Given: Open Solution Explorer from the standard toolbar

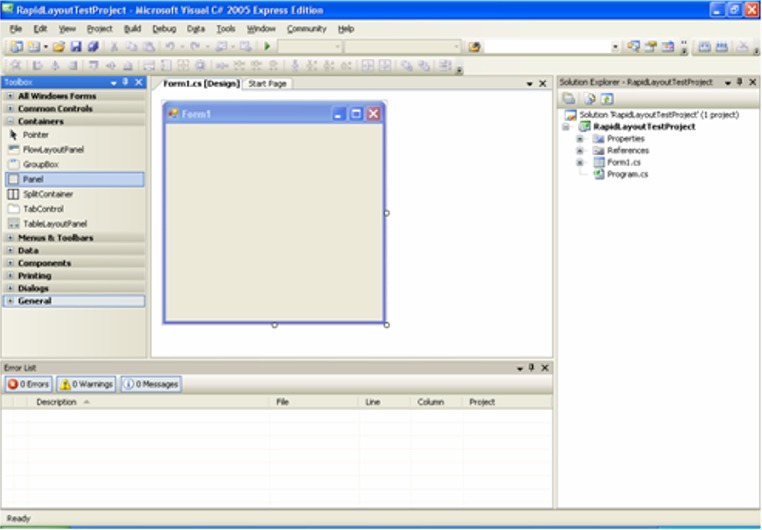Looking at the screenshot, I should [x=633, y=47].
